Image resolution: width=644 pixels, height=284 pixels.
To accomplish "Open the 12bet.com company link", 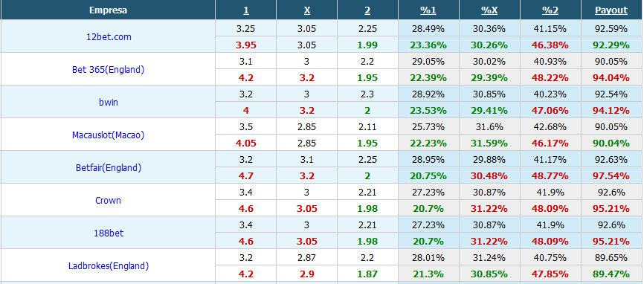I will [109, 36].
